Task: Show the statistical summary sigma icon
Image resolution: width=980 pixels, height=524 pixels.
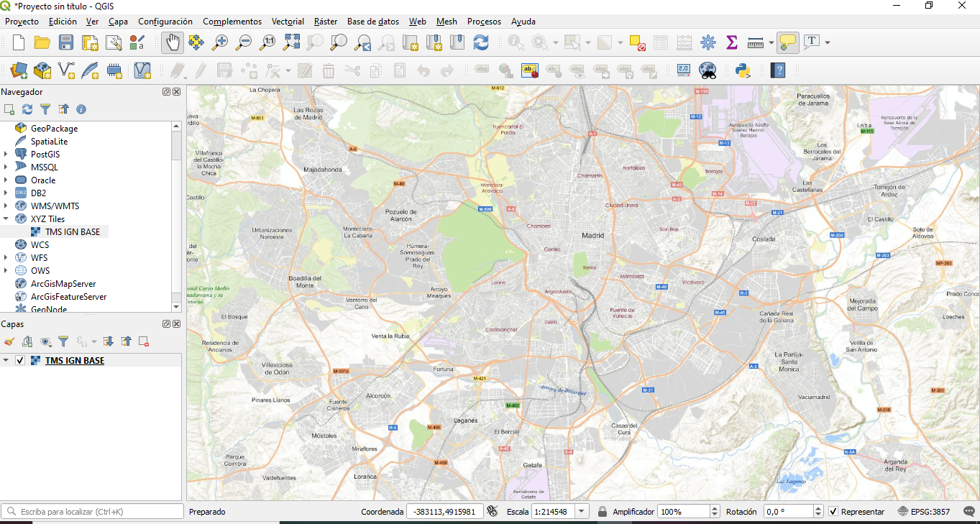Action: coord(732,42)
